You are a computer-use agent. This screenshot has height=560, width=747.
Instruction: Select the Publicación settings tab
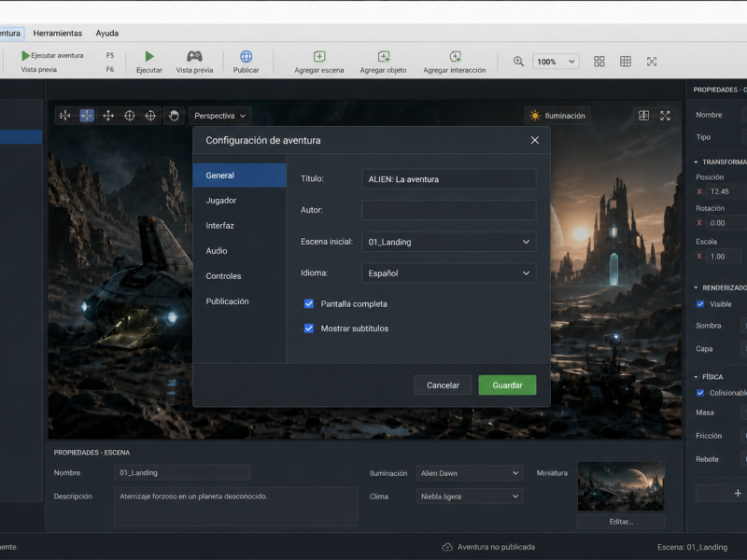240,301
